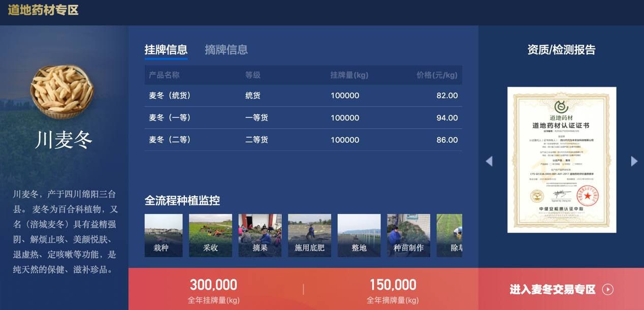Select the 麦冬（一等）listing row
Image resolution: width=644 pixels, height=310 pixels.
click(x=302, y=117)
